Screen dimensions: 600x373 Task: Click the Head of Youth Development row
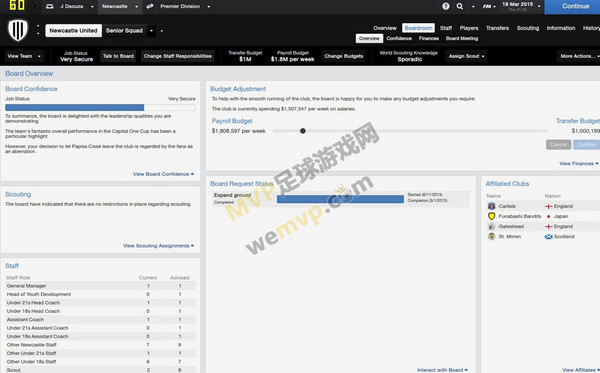tap(101, 294)
